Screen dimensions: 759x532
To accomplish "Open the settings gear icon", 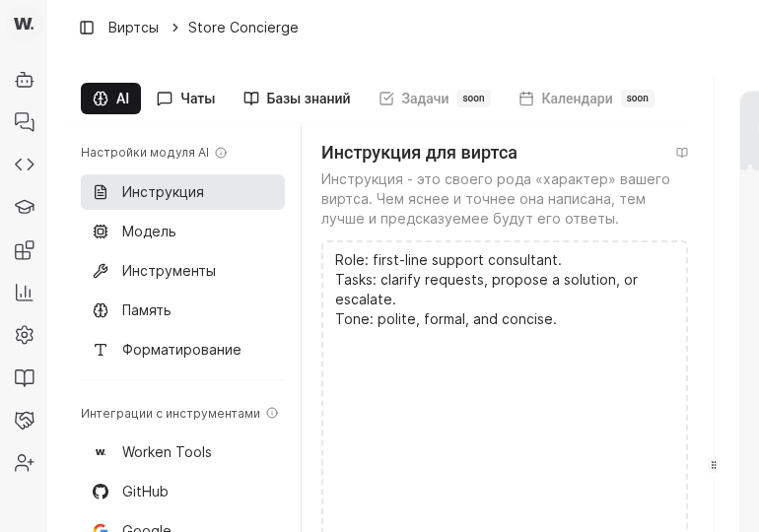I will click(25, 334).
